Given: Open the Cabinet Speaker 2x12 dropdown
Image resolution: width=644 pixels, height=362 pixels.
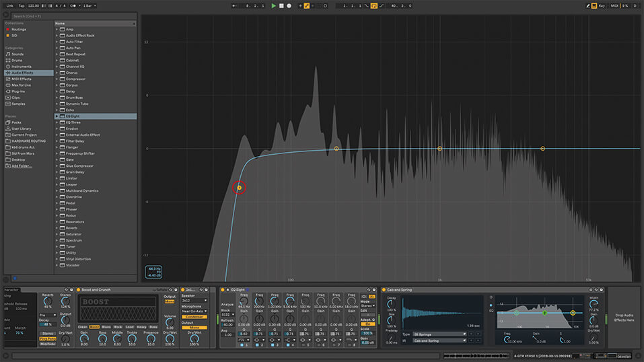Looking at the screenshot, I should click(x=194, y=301).
